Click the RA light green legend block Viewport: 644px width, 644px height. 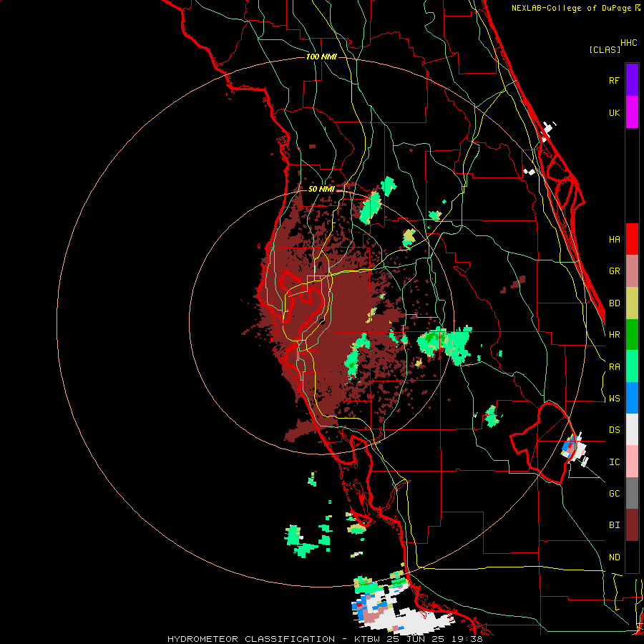point(632,366)
